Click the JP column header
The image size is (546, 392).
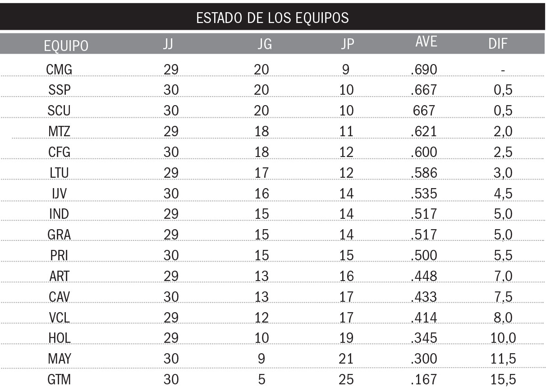[x=347, y=44]
